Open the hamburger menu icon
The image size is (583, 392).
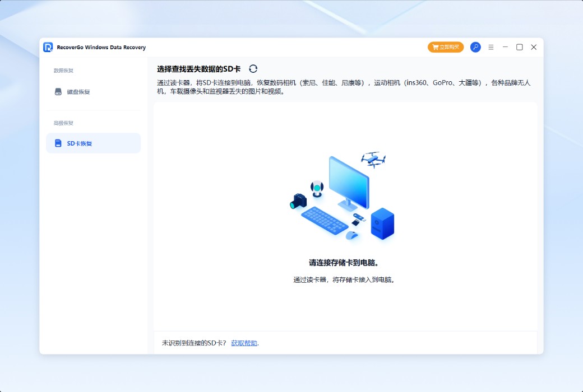[x=491, y=47]
